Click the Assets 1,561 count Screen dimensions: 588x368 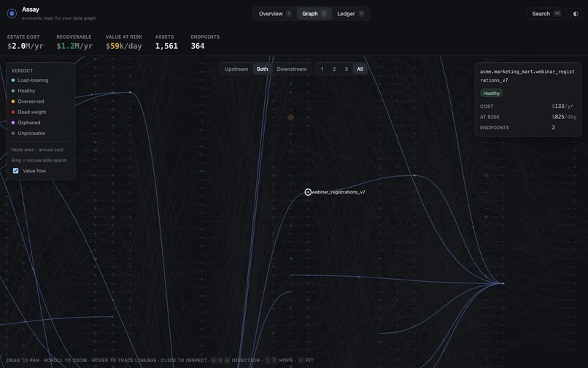click(x=166, y=46)
